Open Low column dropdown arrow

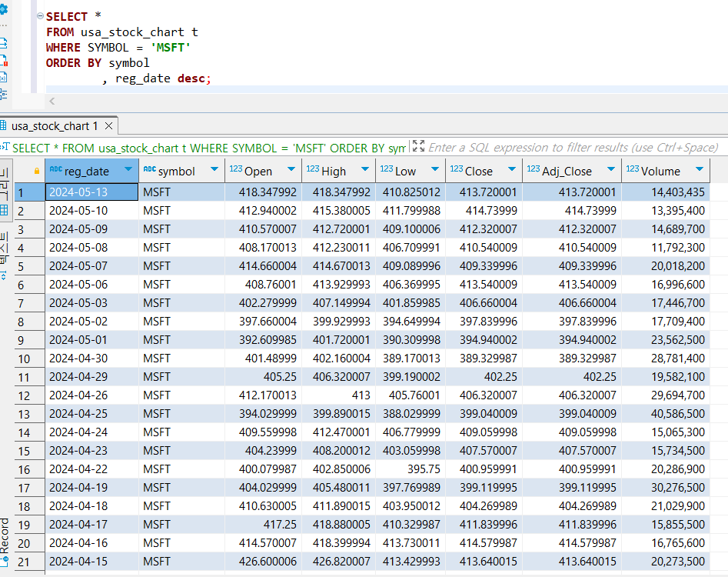pyautogui.click(x=435, y=169)
